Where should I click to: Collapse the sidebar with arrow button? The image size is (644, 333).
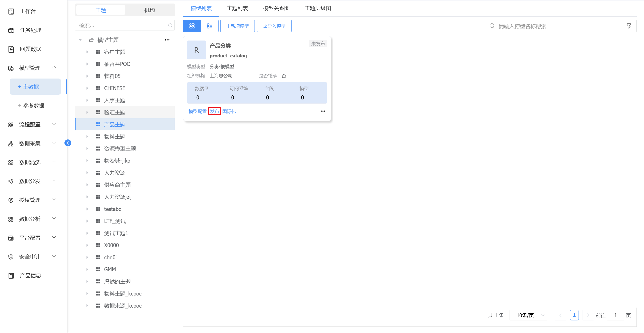click(x=68, y=143)
